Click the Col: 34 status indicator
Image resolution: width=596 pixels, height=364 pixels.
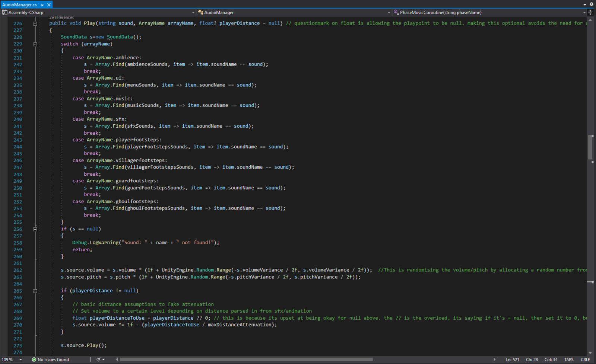(x=551, y=360)
